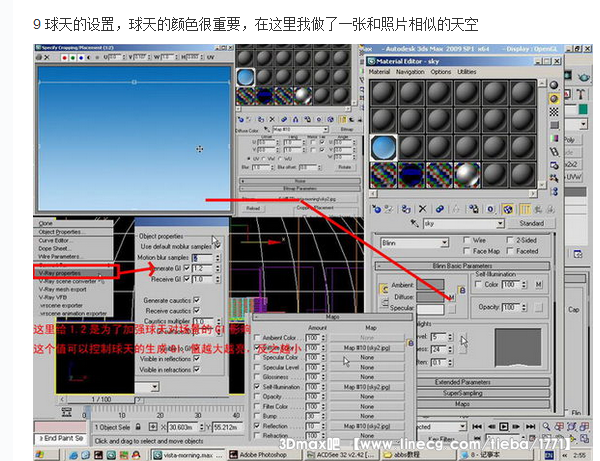Toggle Faceted checkbox

pyautogui.click(x=510, y=251)
